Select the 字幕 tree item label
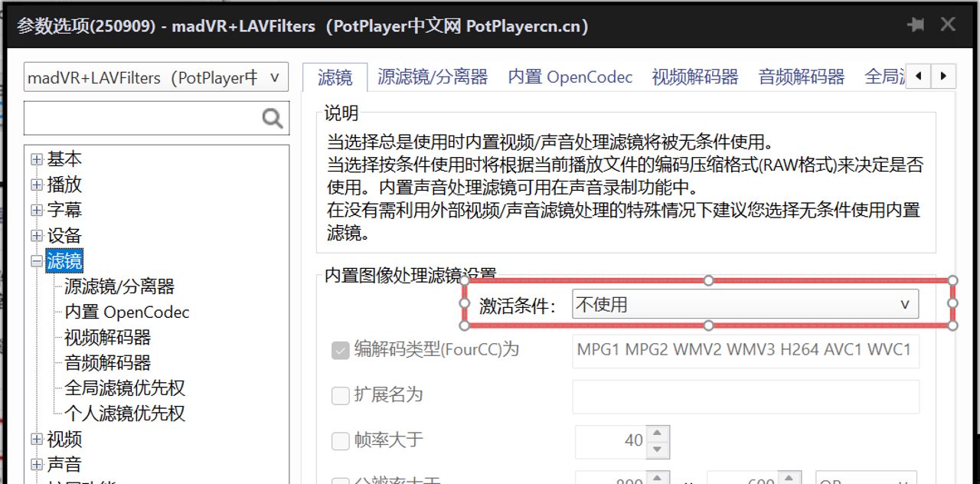 [64, 210]
